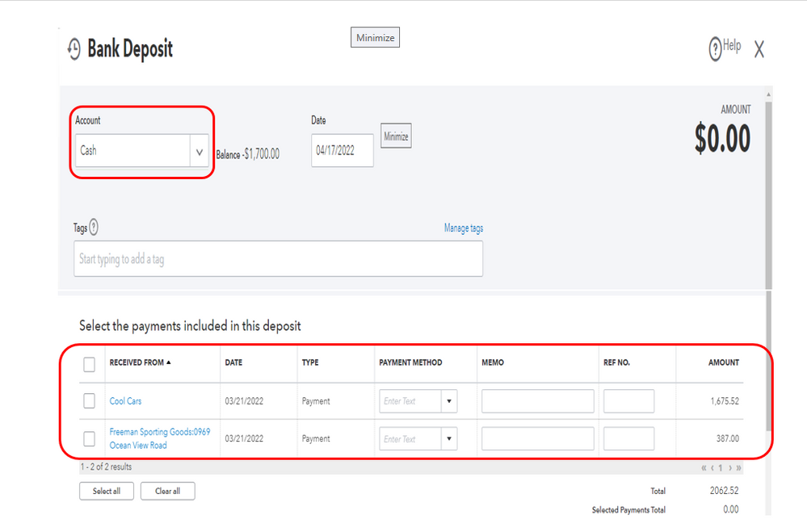
Task: Click the Date field showing 04/17/2022
Action: pos(342,150)
